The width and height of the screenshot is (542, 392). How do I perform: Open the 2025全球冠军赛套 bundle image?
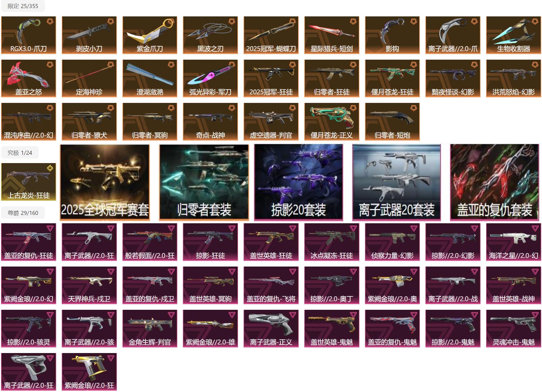point(105,182)
